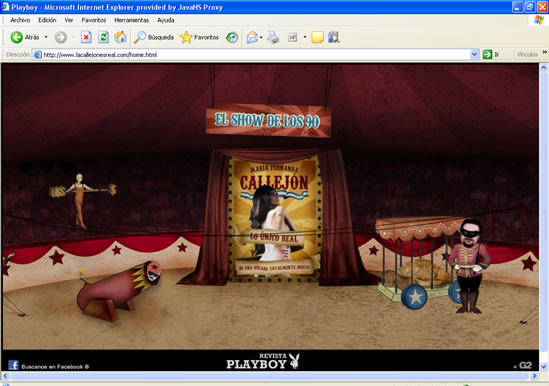The height and width of the screenshot is (386, 549).
Task: Click the page icon in the address bar
Action: [x=37, y=55]
